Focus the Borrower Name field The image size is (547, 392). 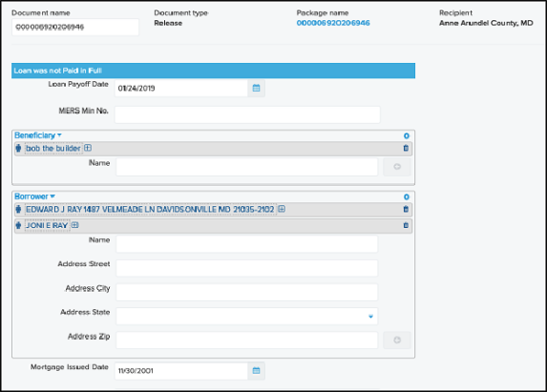[246, 244]
